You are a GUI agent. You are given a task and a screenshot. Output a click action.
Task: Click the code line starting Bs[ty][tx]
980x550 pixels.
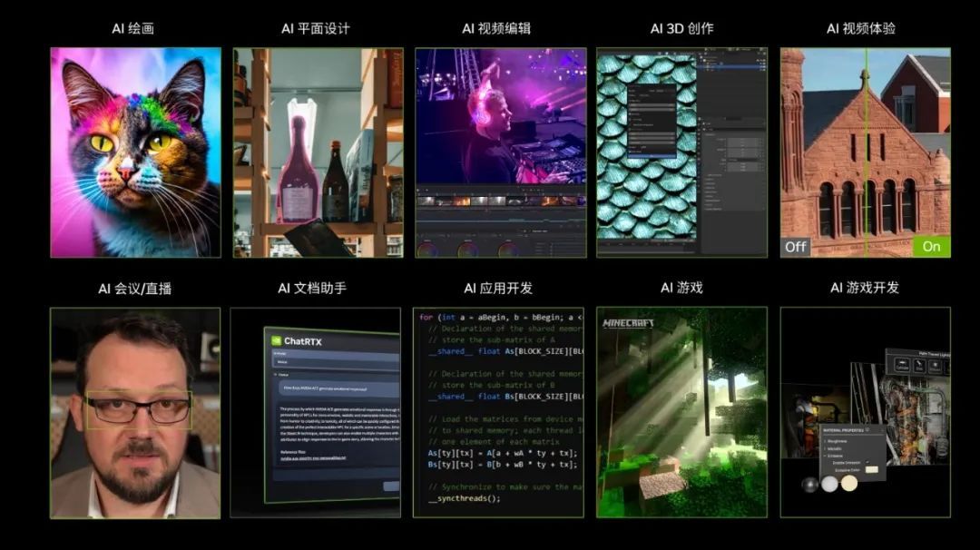point(503,465)
